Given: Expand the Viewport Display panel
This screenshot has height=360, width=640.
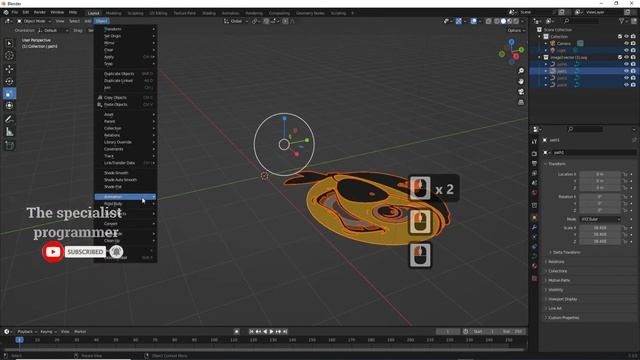Looking at the screenshot, I should [x=562, y=299].
